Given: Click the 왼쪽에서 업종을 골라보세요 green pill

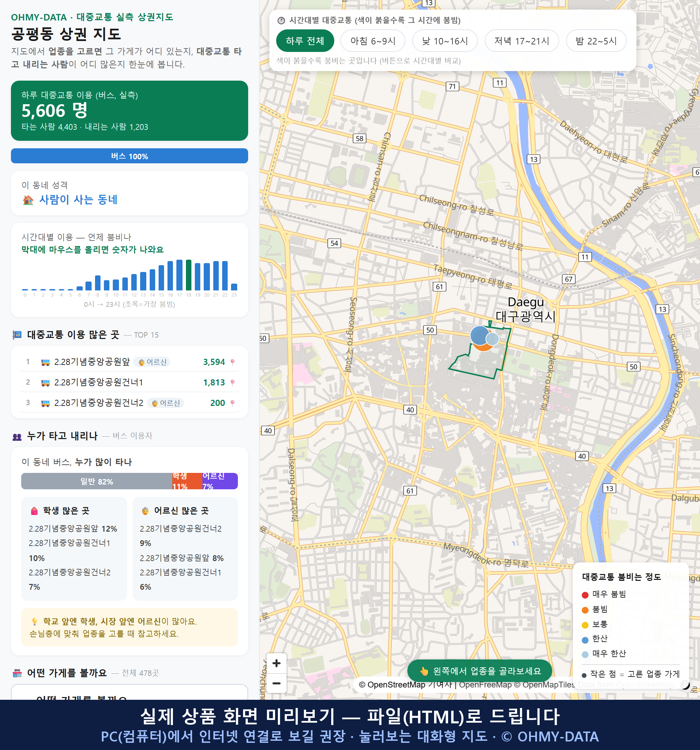Looking at the screenshot, I should coord(480,671).
